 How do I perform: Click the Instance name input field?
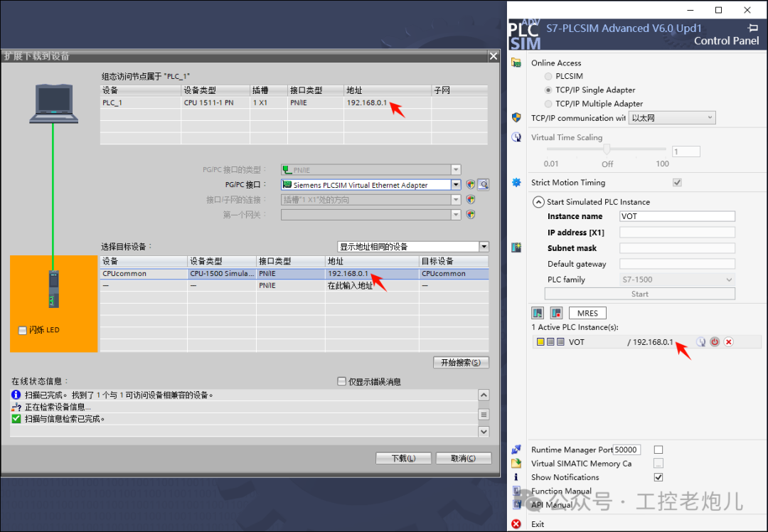678,216
